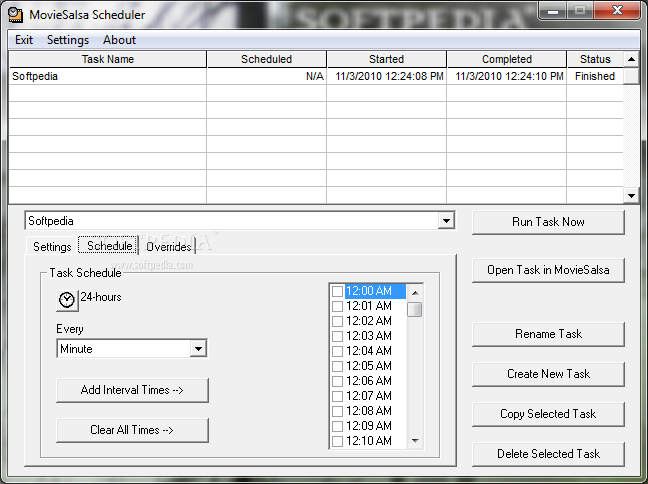Click the Completed column header
This screenshot has height=484, width=648.
[507, 59]
